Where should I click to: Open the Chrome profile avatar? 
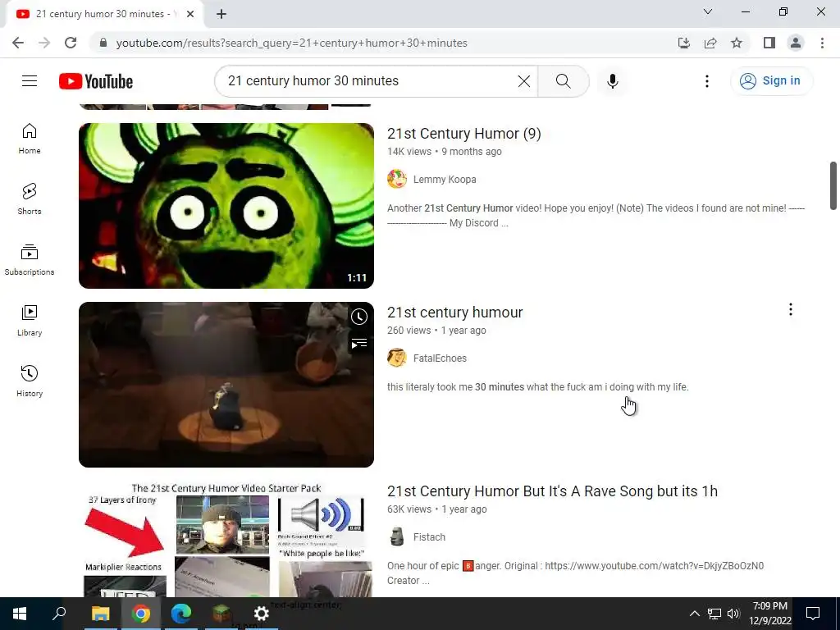coord(796,43)
